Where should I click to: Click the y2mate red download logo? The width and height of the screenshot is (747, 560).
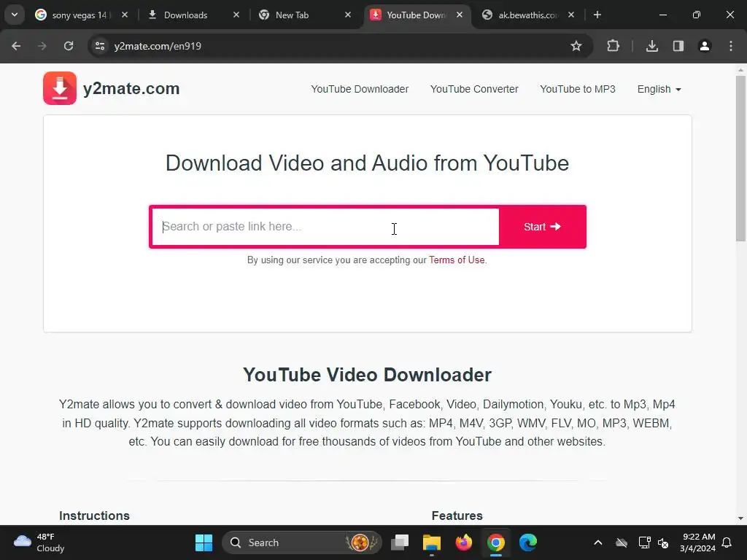(x=60, y=88)
